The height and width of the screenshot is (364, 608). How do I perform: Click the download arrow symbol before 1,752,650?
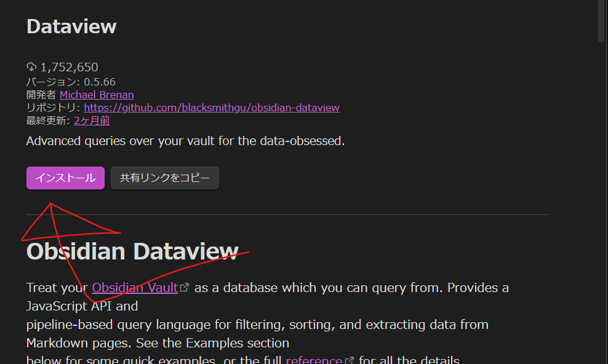(x=31, y=66)
